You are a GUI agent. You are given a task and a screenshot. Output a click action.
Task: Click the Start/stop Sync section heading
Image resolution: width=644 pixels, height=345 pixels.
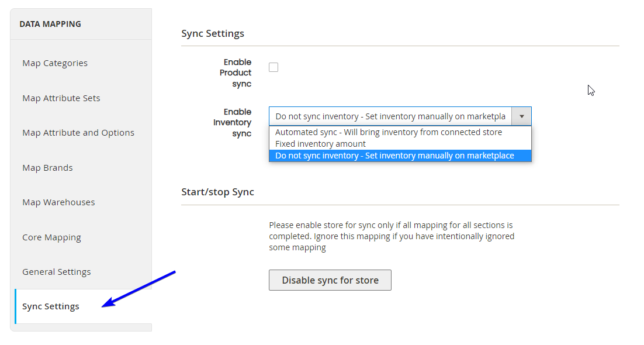(x=217, y=192)
